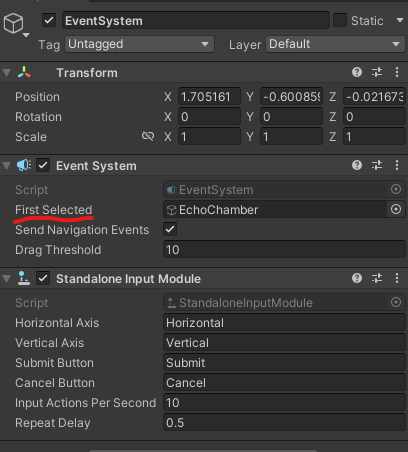Screen dimensions: 408x452
Task: Open the Static flags dropdown arrow
Action: coord(400,21)
